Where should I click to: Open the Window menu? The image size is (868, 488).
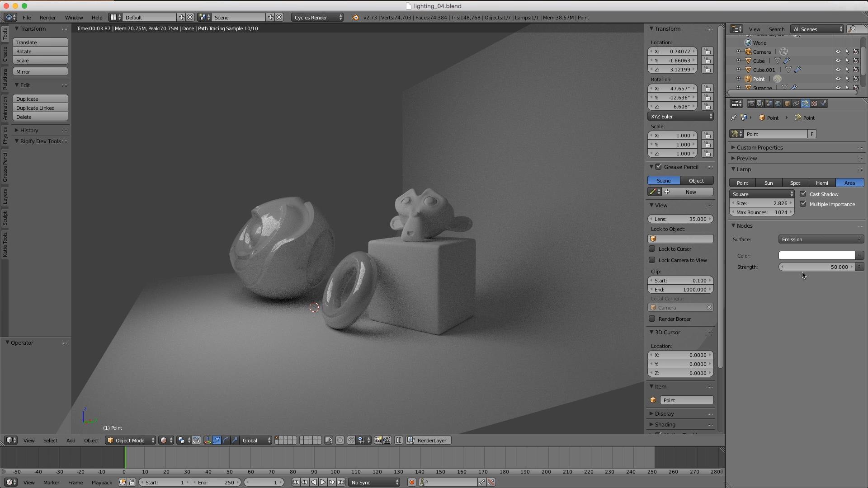(74, 17)
